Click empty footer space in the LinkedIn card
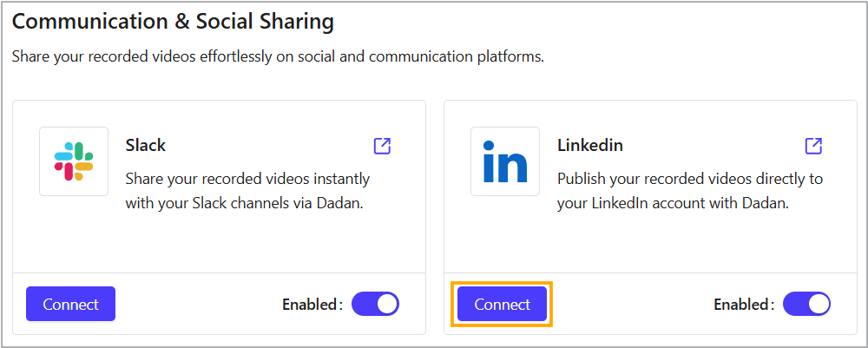The width and height of the screenshot is (868, 348). click(x=632, y=304)
